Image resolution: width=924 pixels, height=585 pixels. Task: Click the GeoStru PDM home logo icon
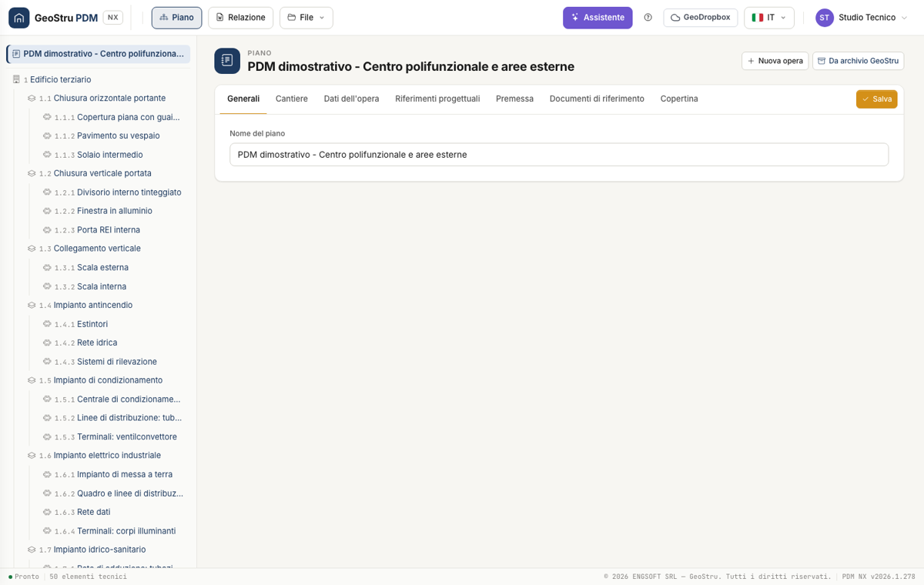click(19, 18)
